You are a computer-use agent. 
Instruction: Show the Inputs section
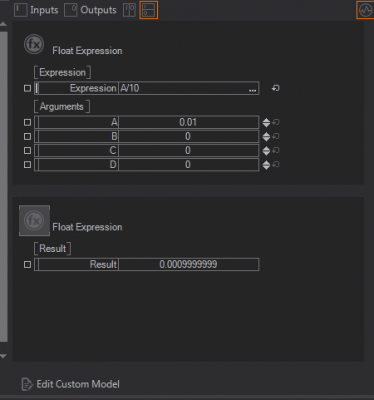(x=36, y=10)
